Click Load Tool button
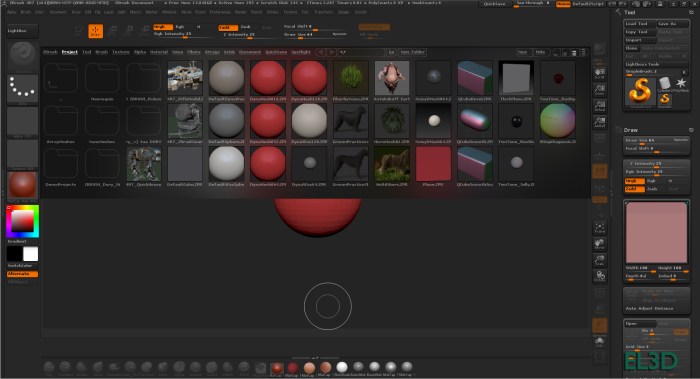 (640, 24)
